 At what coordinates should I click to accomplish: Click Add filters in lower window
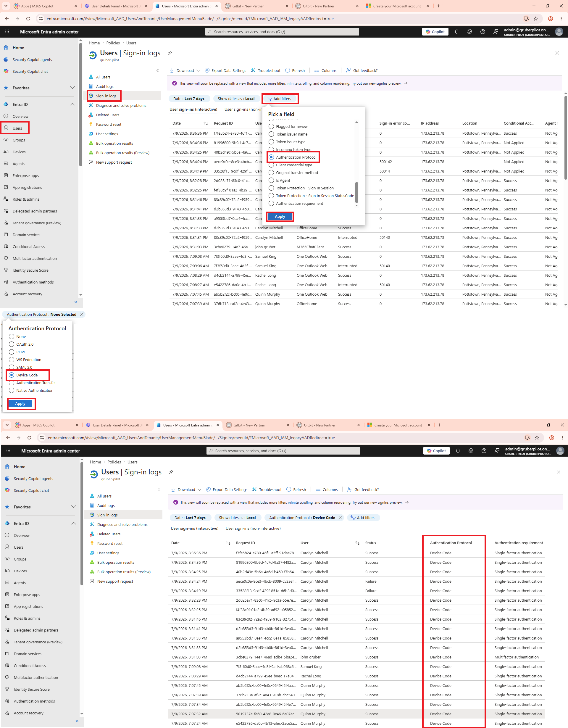coord(362,518)
